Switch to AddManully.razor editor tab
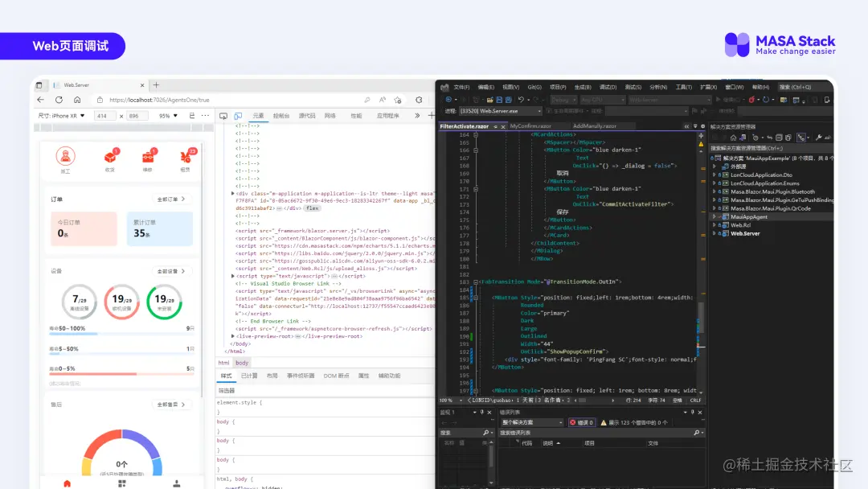This screenshot has width=868, height=489. point(595,126)
